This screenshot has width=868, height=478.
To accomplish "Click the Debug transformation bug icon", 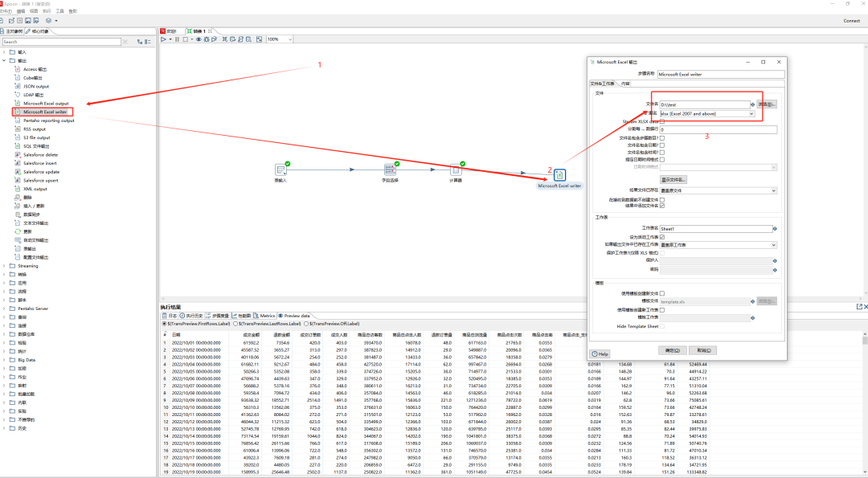I will tap(206, 39).
